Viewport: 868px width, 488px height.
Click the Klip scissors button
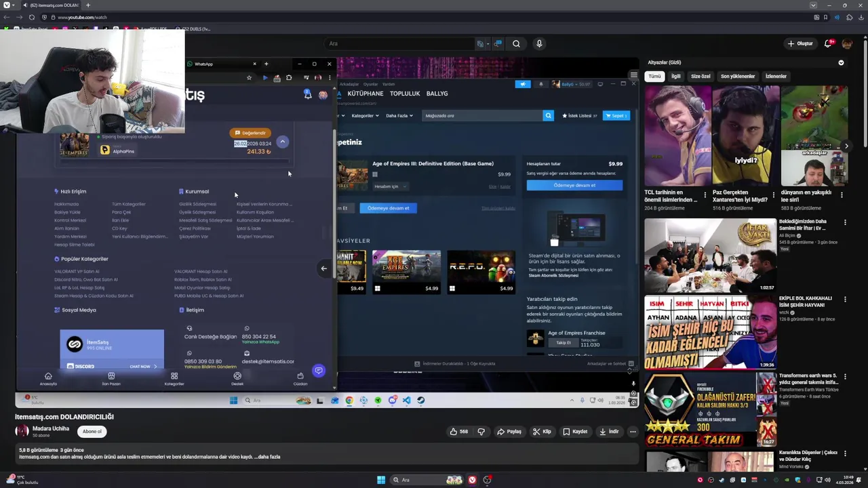point(542,431)
